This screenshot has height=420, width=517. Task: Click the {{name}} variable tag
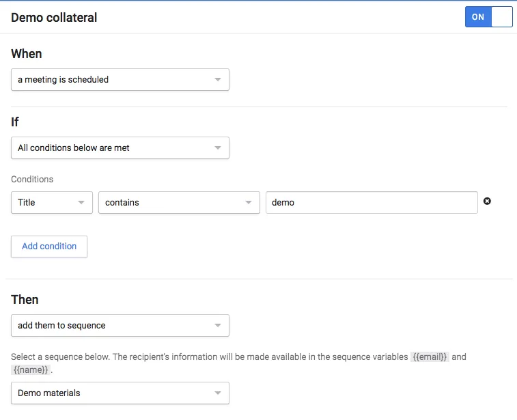click(31, 369)
